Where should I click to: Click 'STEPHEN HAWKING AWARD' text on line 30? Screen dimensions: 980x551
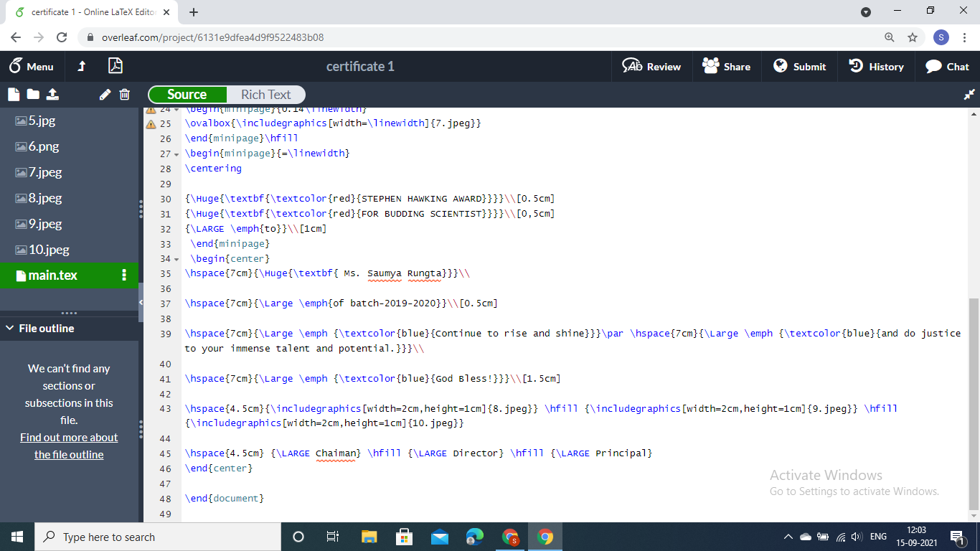[x=422, y=199]
